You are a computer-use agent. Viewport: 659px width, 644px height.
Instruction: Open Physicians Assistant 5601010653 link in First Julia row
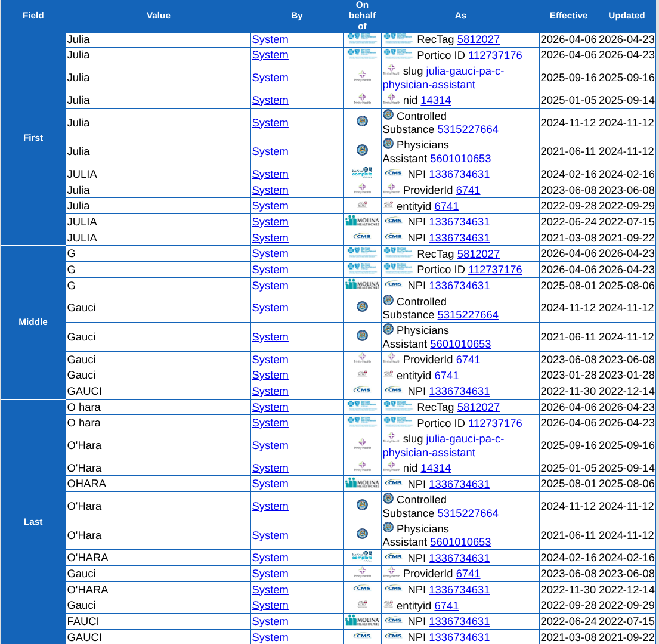click(460, 159)
